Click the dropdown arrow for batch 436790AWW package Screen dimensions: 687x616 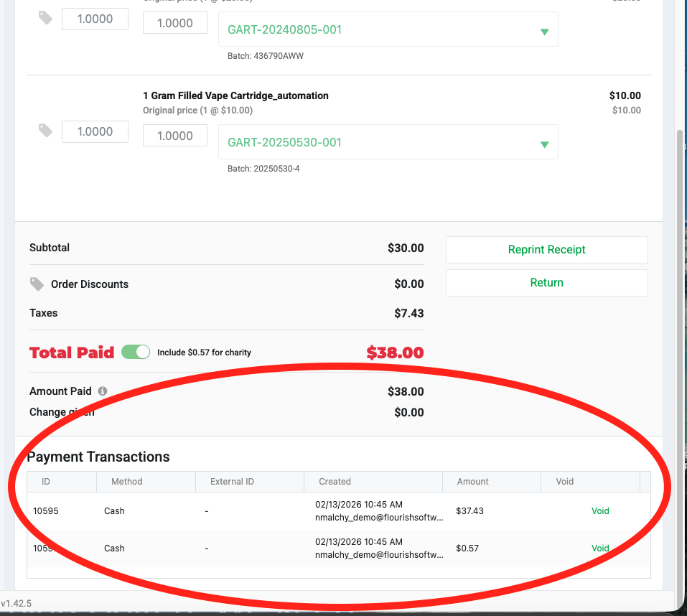[x=544, y=29]
